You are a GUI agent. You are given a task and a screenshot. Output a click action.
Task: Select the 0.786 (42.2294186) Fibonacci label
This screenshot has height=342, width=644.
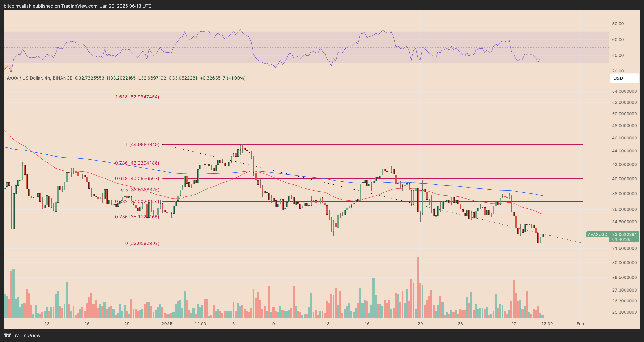click(x=137, y=163)
